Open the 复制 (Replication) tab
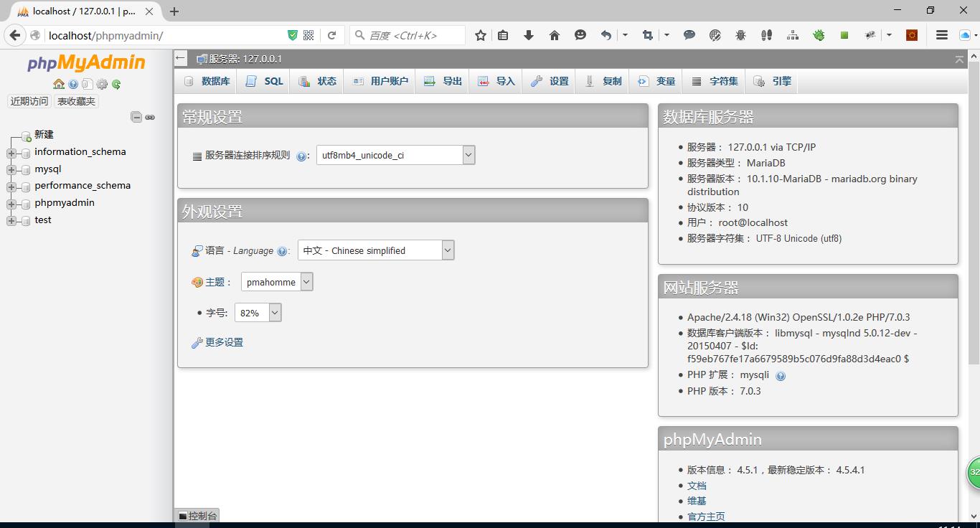The image size is (980, 528). 603,81
